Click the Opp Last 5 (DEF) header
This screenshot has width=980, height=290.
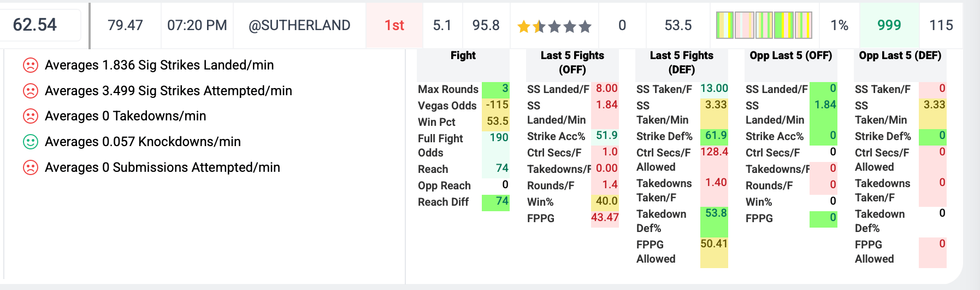pyautogui.click(x=900, y=56)
